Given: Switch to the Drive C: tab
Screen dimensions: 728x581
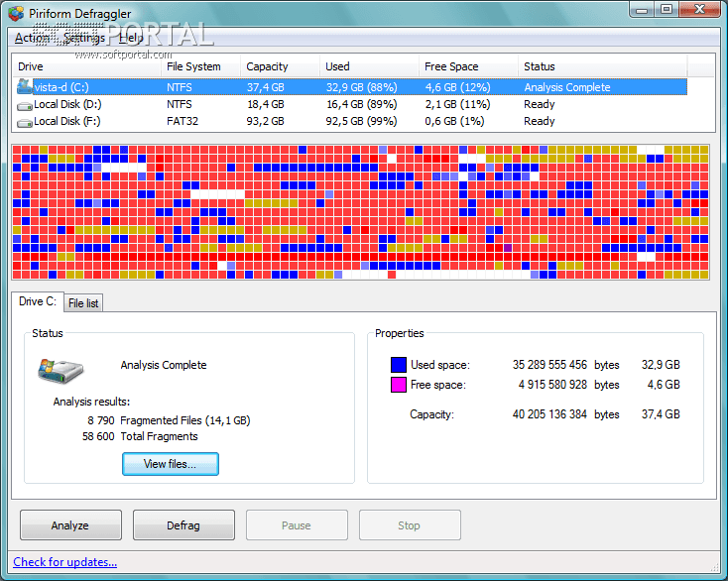Looking at the screenshot, I should pyautogui.click(x=37, y=301).
